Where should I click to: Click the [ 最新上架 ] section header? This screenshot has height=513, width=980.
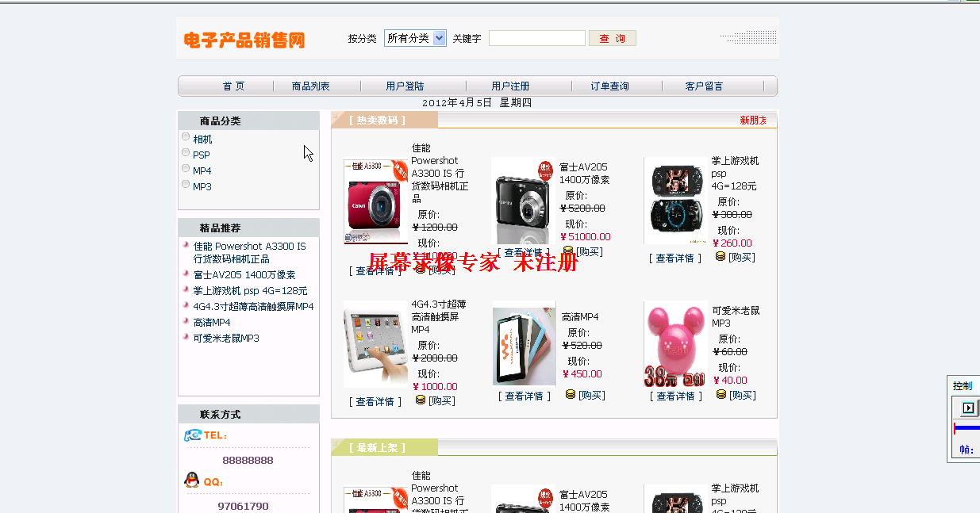point(378,448)
